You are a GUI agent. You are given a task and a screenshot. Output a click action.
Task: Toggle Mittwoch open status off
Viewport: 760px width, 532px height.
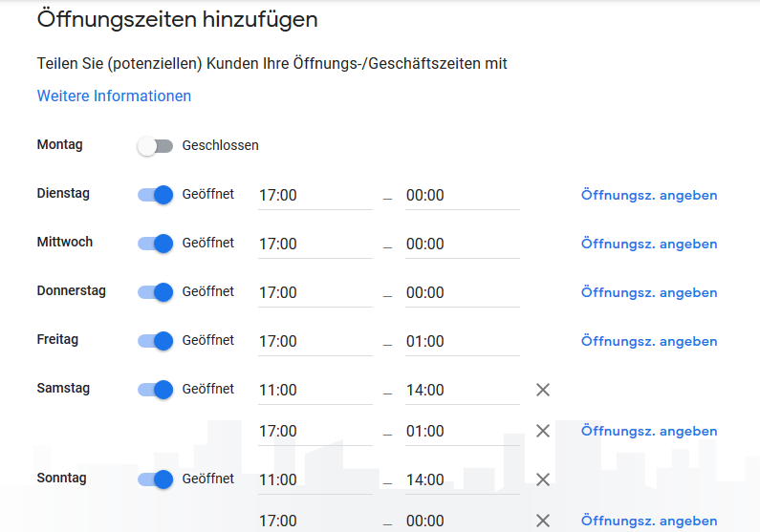point(155,244)
